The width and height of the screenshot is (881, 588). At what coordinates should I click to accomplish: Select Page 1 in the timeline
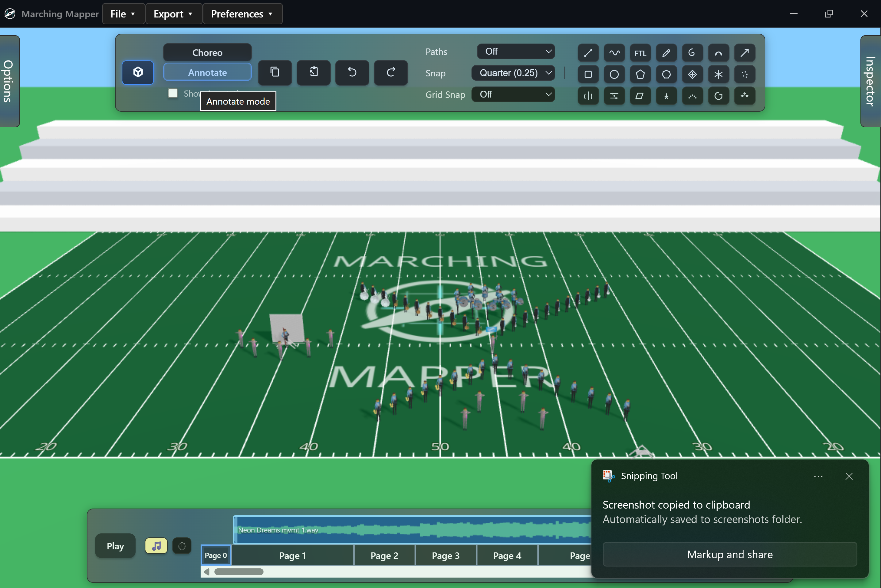tap(293, 556)
